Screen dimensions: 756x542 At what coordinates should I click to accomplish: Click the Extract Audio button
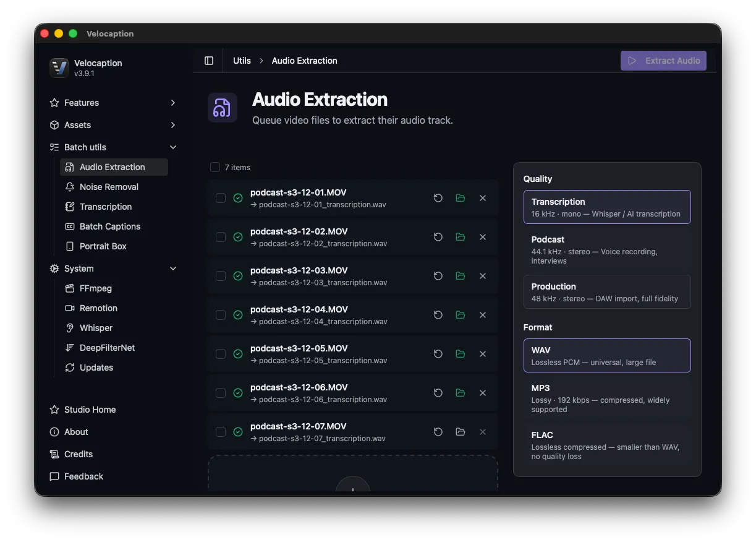[x=663, y=61]
